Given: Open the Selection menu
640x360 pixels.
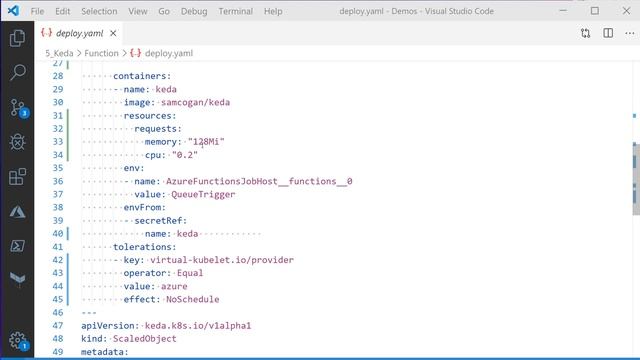Looking at the screenshot, I should [x=99, y=11].
